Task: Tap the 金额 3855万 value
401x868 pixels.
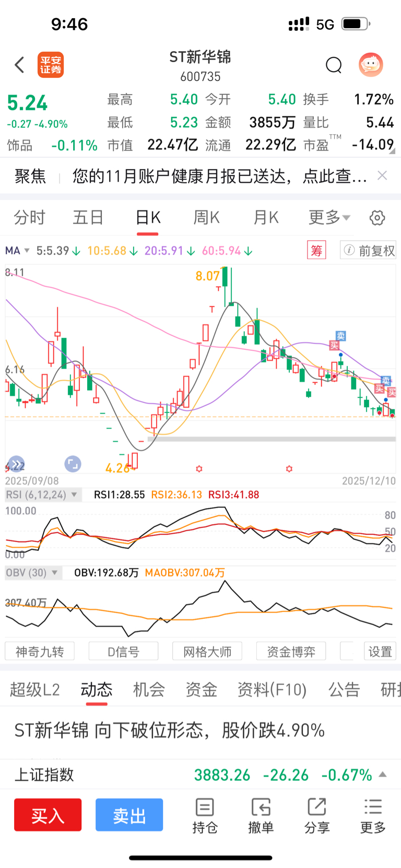Action: (x=273, y=122)
